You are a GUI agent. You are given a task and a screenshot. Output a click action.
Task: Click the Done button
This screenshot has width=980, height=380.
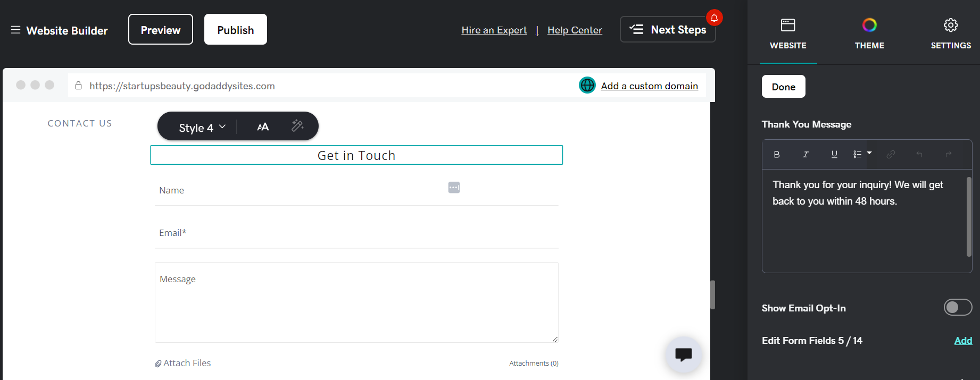[783, 87]
